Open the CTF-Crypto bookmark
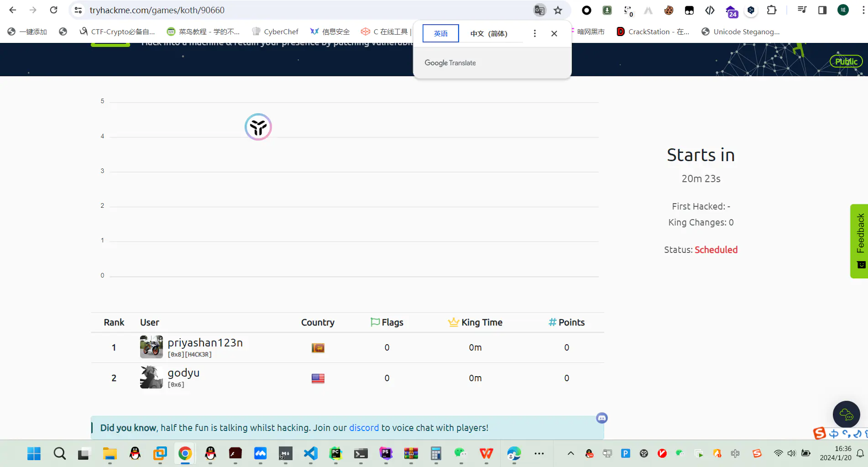 click(x=117, y=31)
